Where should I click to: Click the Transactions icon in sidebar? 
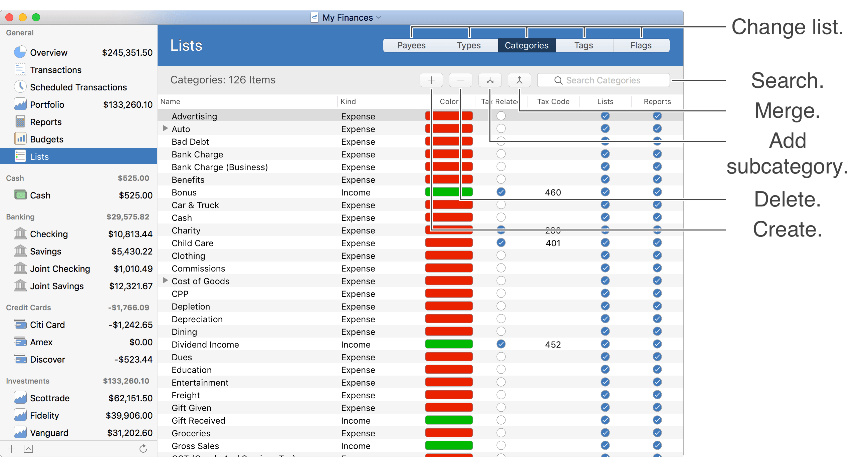[x=19, y=69]
